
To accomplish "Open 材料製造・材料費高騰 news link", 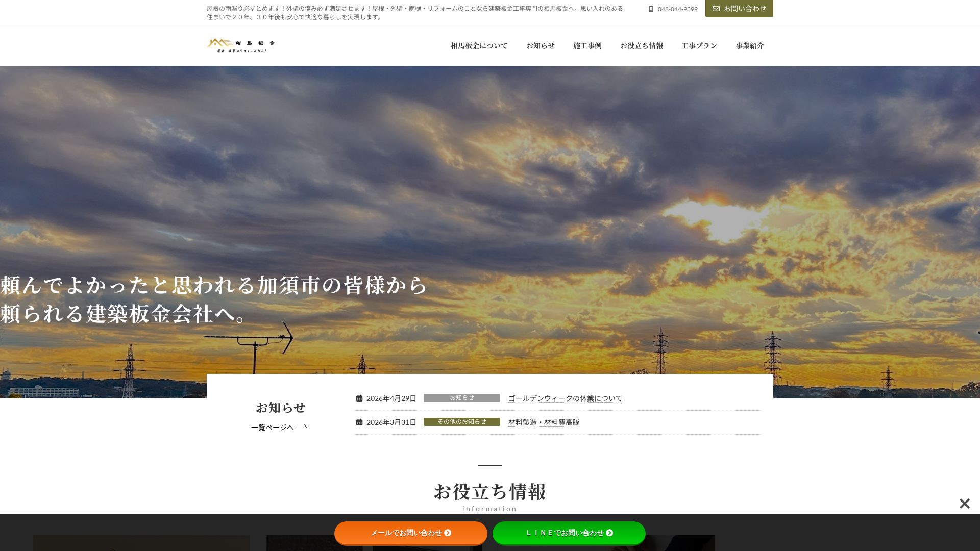I will (x=544, y=422).
